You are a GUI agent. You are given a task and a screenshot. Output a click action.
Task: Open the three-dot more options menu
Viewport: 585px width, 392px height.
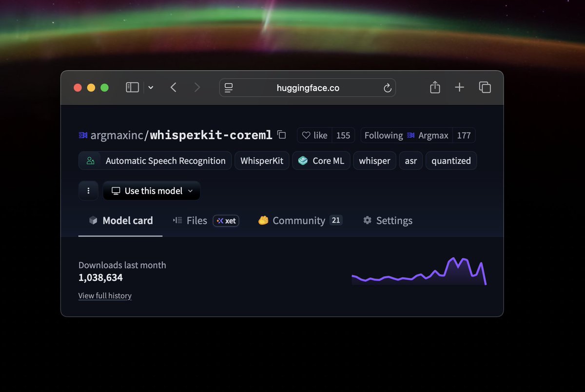(x=88, y=191)
